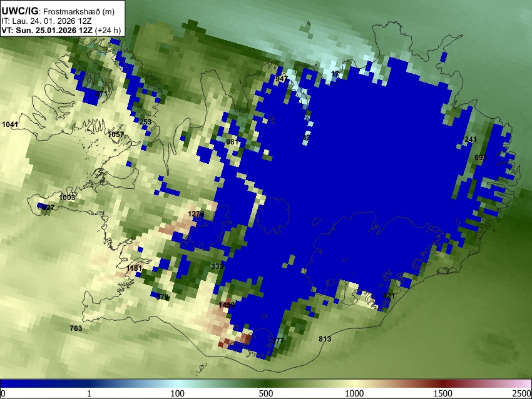
Task: Select the map value "37"
Action: tap(307, 138)
